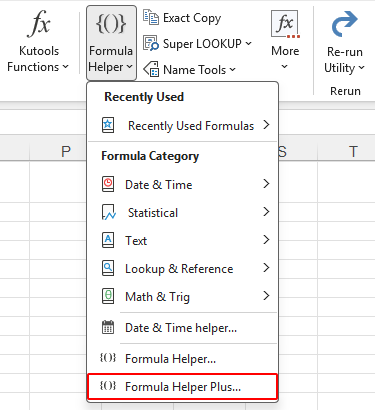Expand the Math & Trig submenu arrow
375x410 pixels.
[x=266, y=296]
